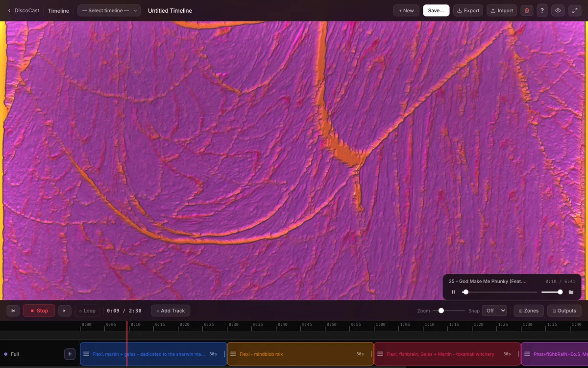Stop timeline playback
The height and width of the screenshot is (368, 588).
(x=39, y=311)
